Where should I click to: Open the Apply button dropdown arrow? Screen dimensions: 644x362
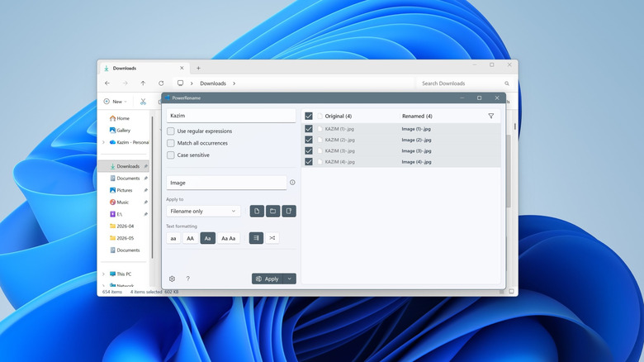pos(290,279)
